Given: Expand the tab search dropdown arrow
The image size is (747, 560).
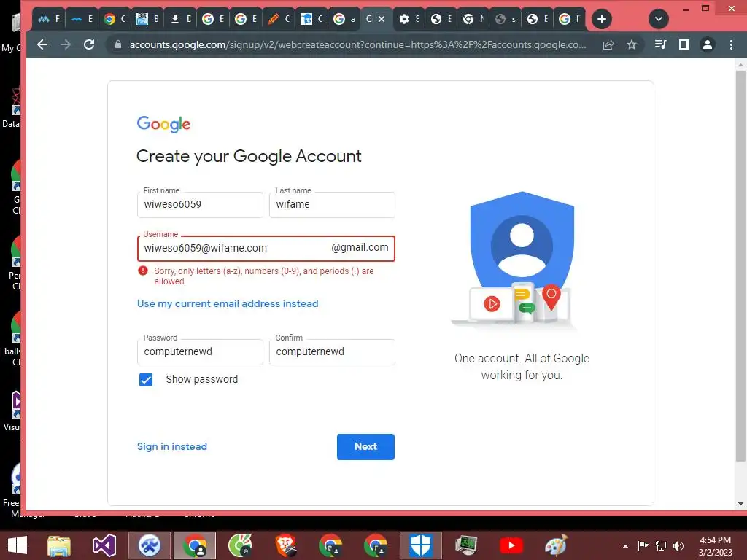Looking at the screenshot, I should coord(659,19).
